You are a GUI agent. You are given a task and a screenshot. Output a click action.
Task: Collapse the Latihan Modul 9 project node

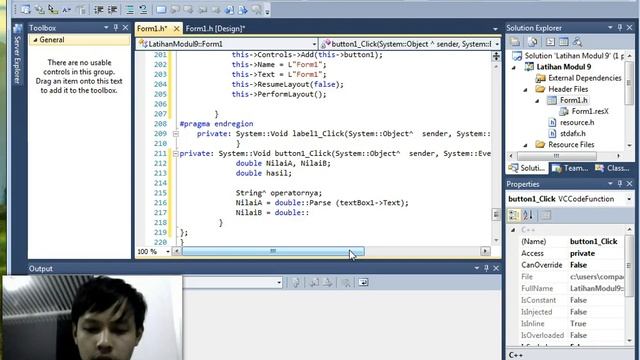click(514, 67)
